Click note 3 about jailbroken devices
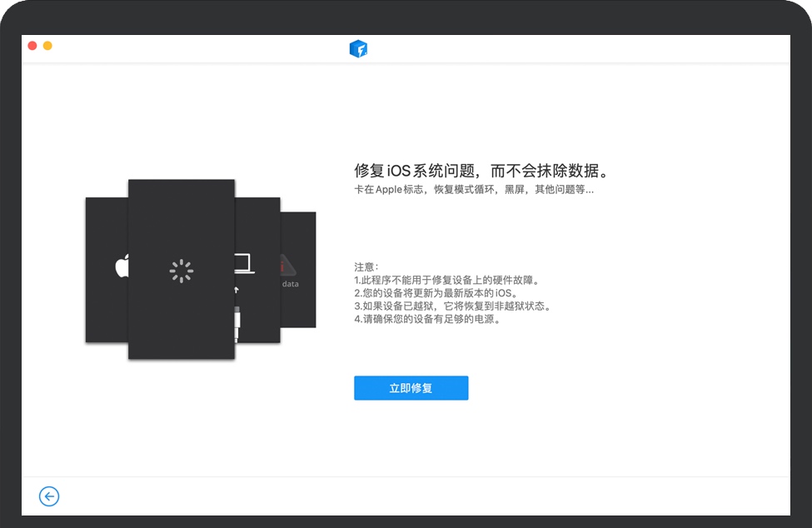Image resolution: width=812 pixels, height=528 pixels. coord(452,306)
